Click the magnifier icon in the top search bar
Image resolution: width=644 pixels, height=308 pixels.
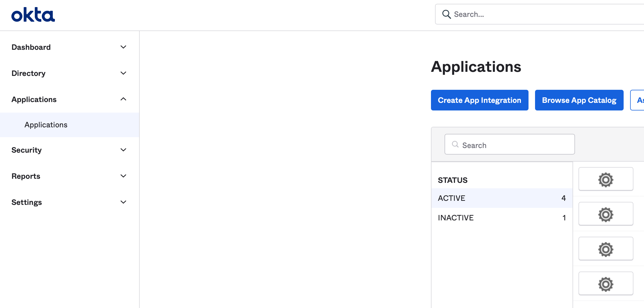[446, 14]
